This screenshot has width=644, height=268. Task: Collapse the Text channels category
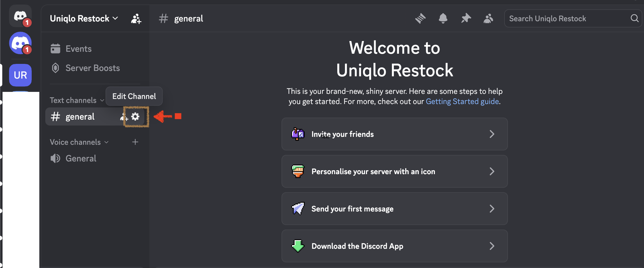coord(77,100)
